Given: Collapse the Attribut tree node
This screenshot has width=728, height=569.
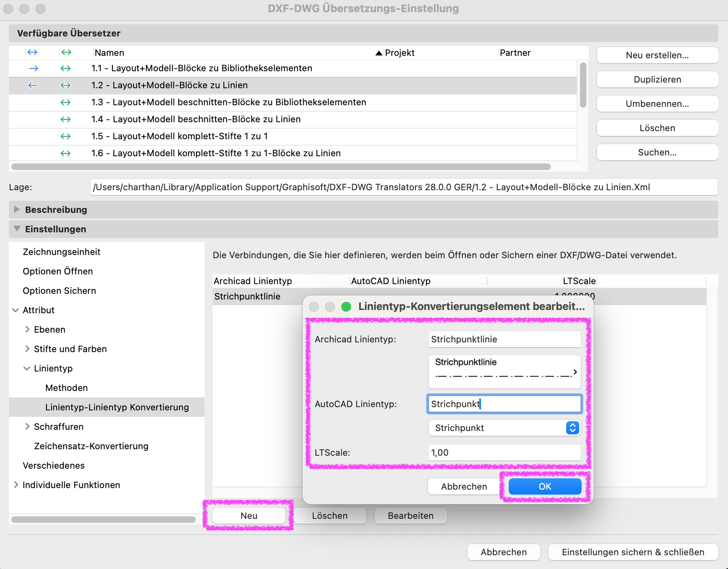Looking at the screenshot, I should pyautogui.click(x=15, y=310).
